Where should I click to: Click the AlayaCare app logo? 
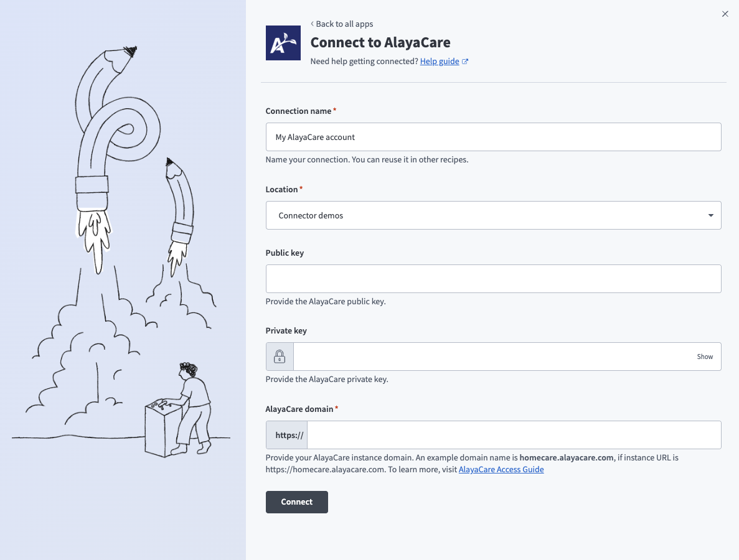(x=283, y=43)
